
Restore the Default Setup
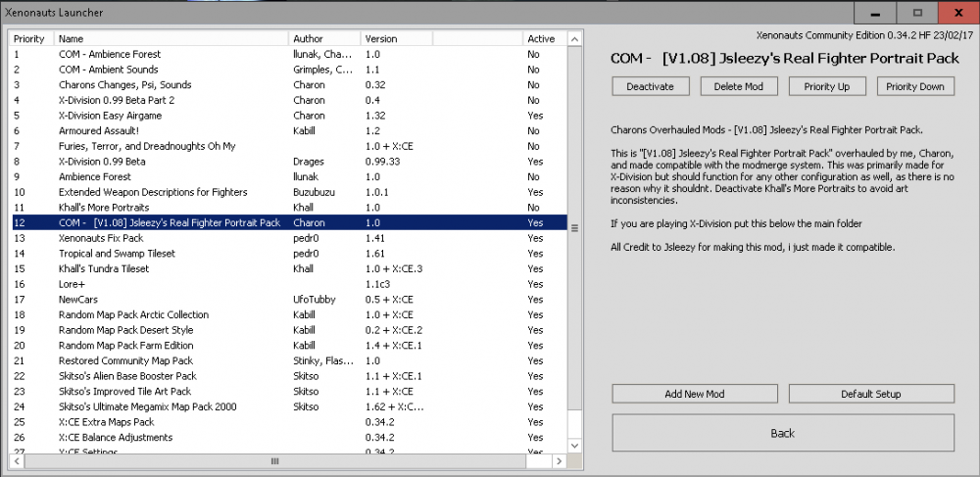(x=871, y=394)
